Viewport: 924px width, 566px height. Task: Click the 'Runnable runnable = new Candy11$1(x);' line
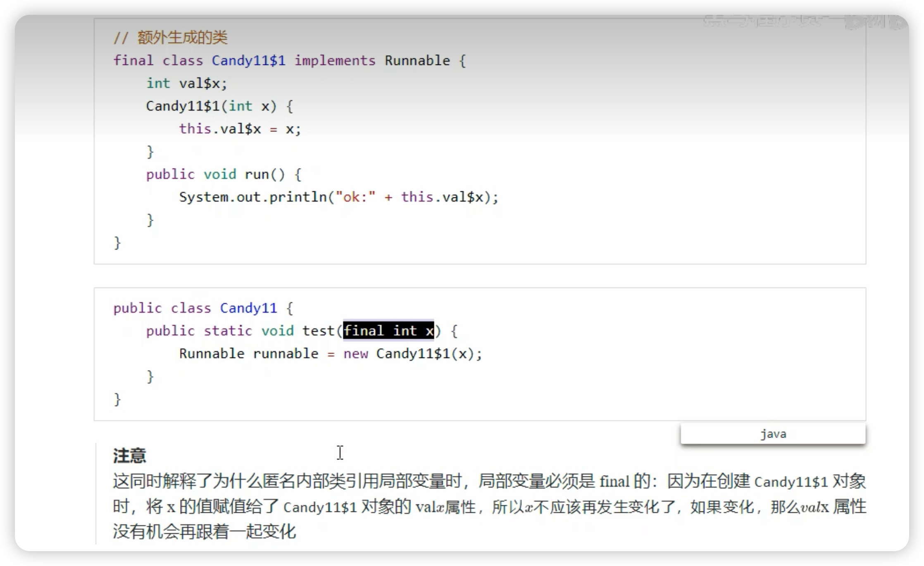point(331,354)
